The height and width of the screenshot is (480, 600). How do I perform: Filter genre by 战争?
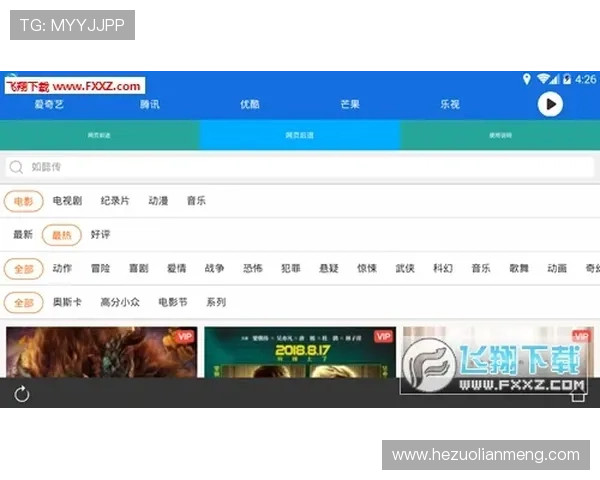tap(214, 268)
